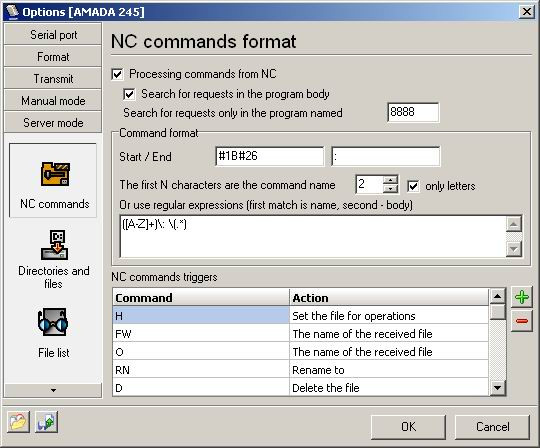Select the RN command row
This screenshot has width=540, height=448.
coord(201,369)
